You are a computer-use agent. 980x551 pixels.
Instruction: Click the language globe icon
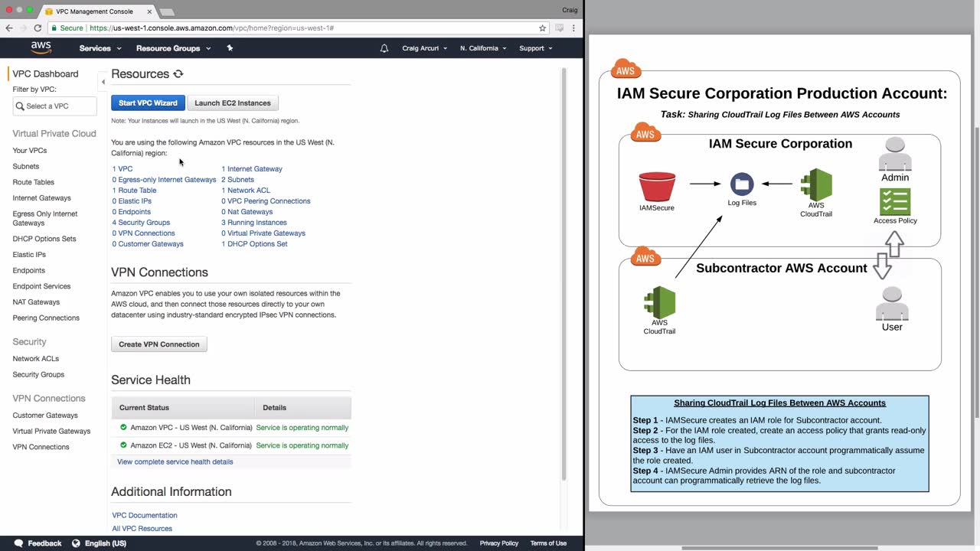click(76, 543)
